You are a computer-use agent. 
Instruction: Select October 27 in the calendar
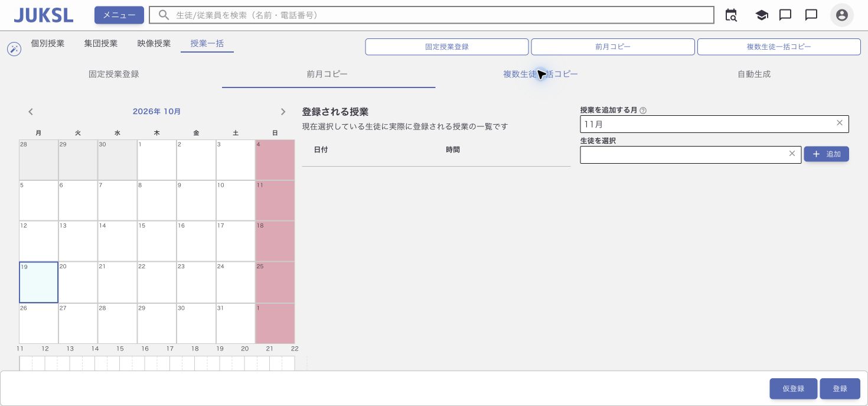point(78,323)
